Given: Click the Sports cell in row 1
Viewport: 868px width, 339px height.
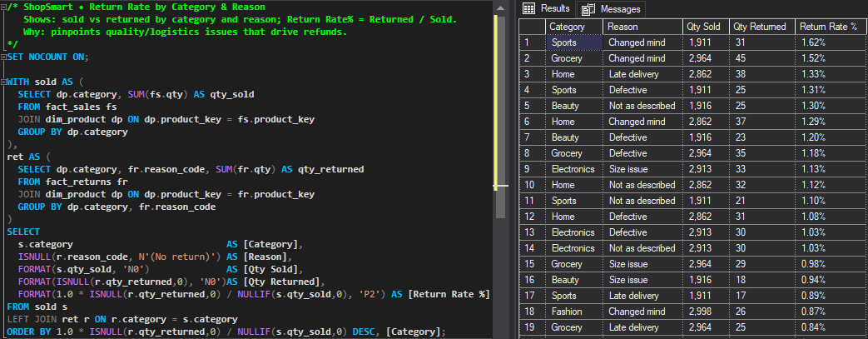Looking at the screenshot, I should point(574,42).
